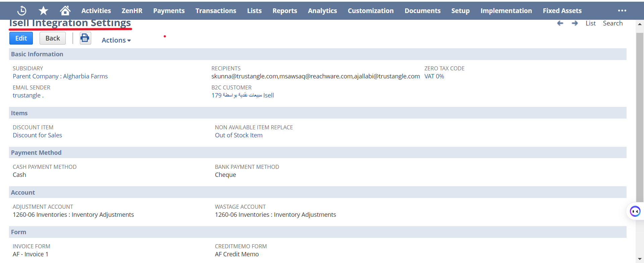
Task: Open the Customization menu
Action: tap(371, 11)
